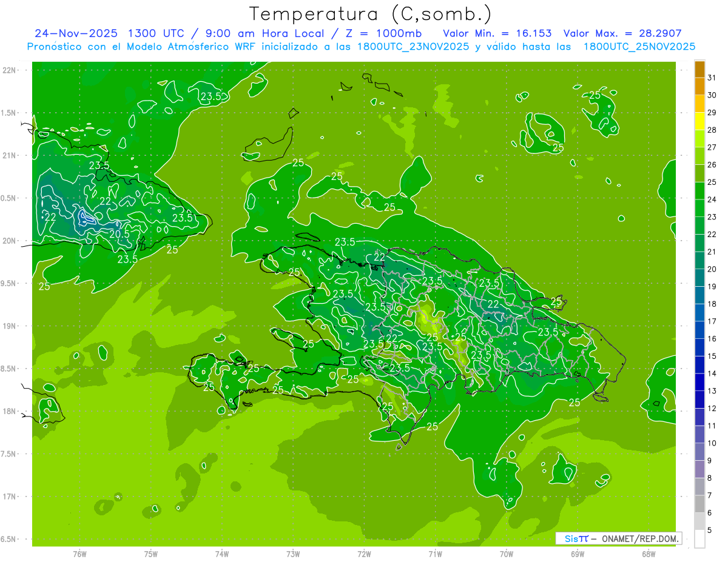This screenshot has width=728, height=562.
Task: Click the "20.5" contour label
Action: pyautogui.click(x=120, y=234)
